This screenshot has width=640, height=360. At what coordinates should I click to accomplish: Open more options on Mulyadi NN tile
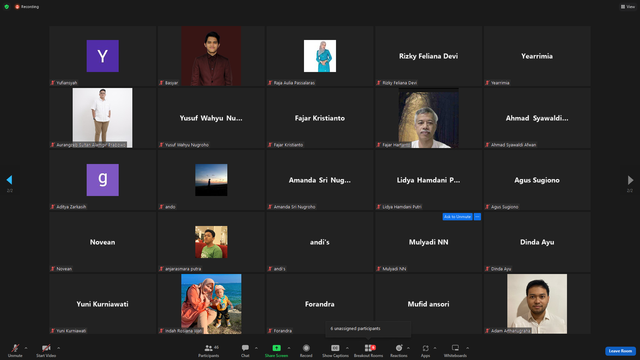coord(477,217)
